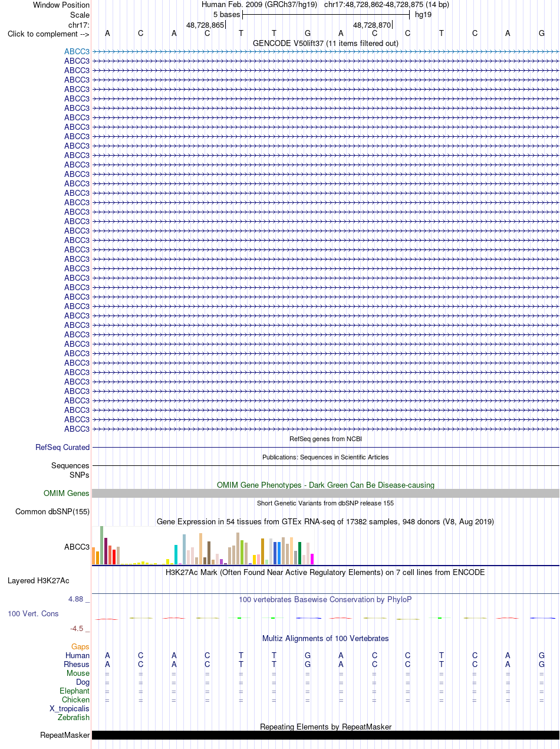This screenshot has width=560, height=749.
Task: Click the X_tropicalis alignment row label
Action: [70, 708]
